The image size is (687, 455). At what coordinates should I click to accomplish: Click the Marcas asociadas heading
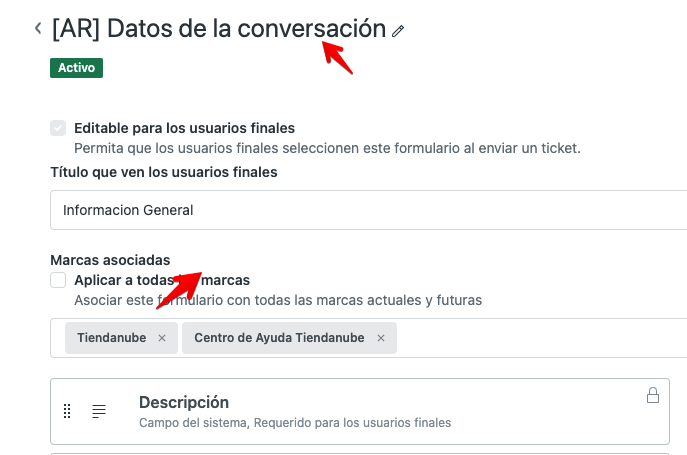[x=110, y=260]
